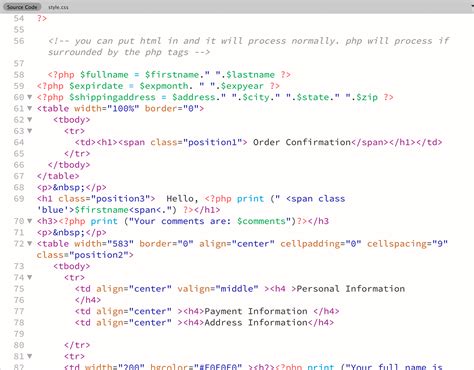This screenshot has height=370, width=474.
Task: Click the 'blue'>$firstname text on wrapped line 69
Action: [x=82, y=210]
